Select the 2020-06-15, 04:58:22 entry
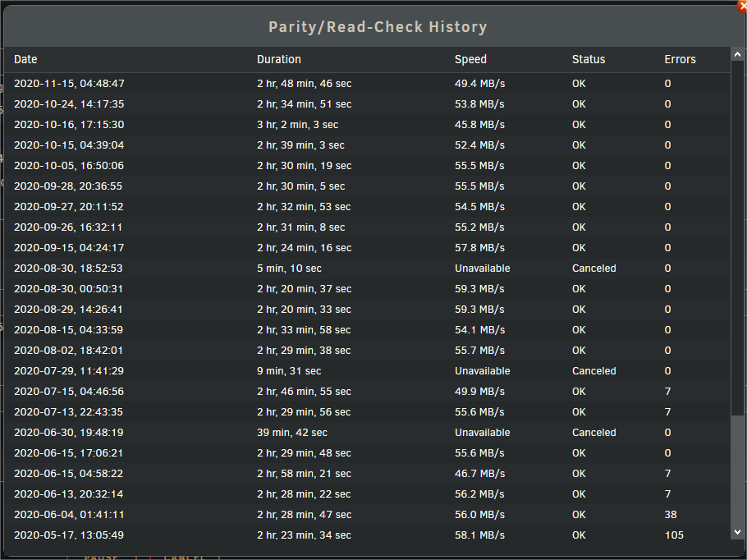 click(x=367, y=473)
